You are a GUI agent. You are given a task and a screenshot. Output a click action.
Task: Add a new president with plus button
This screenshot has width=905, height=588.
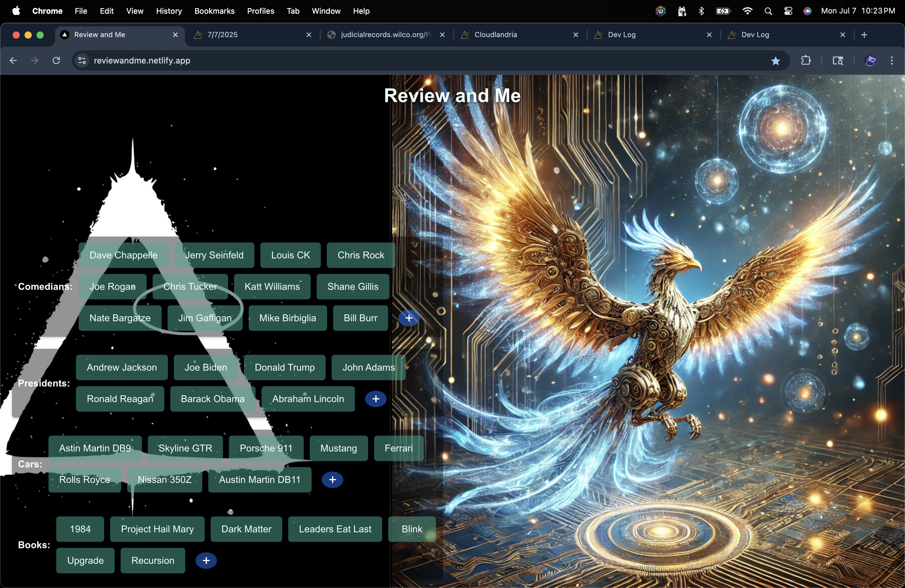coord(376,398)
